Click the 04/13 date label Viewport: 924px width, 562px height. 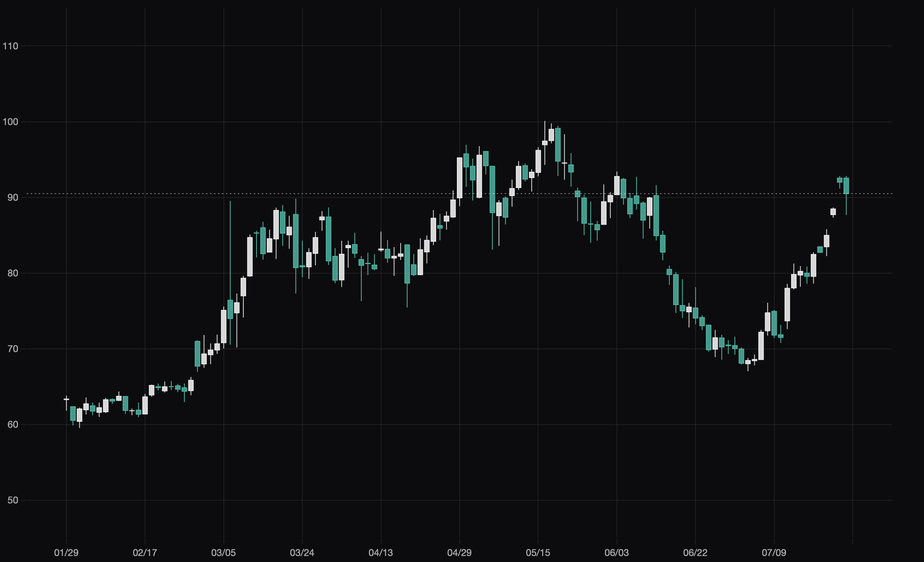381,553
